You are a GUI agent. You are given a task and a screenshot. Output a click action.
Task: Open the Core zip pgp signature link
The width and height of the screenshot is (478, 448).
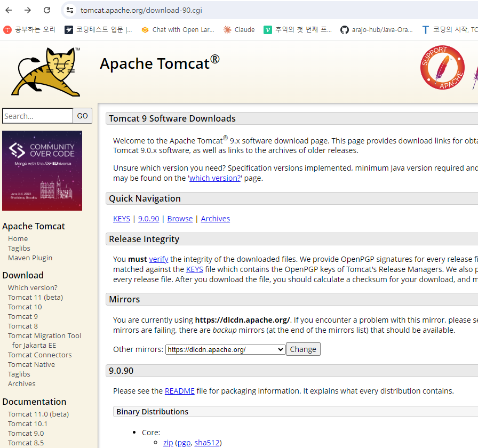[x=184, y=443]
